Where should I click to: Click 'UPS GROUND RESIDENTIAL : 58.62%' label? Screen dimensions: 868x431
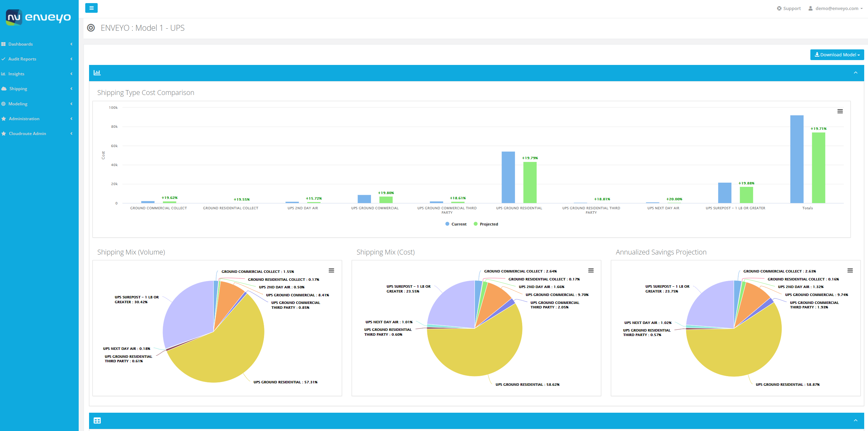coord(527,384)
